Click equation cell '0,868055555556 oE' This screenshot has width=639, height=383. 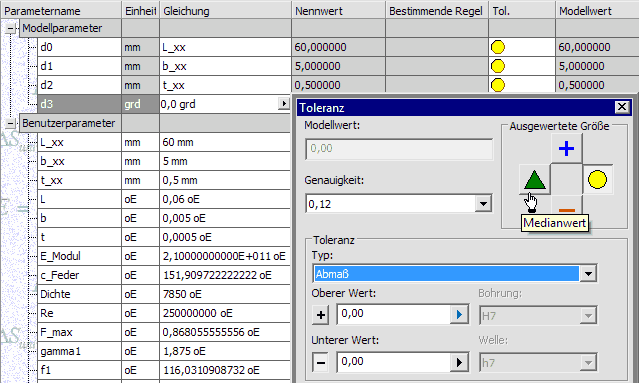tap(225, 332)
